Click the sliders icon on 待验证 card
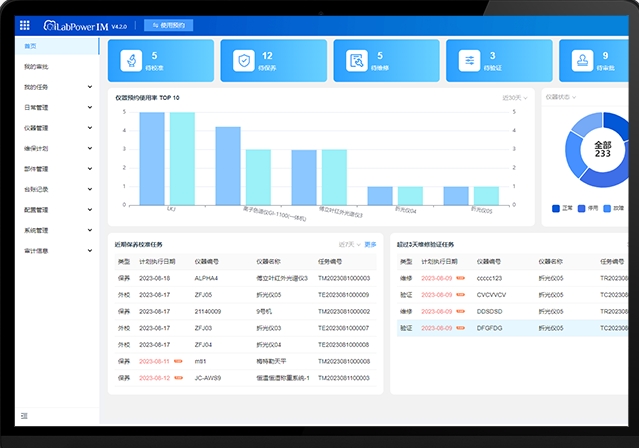 469,60
